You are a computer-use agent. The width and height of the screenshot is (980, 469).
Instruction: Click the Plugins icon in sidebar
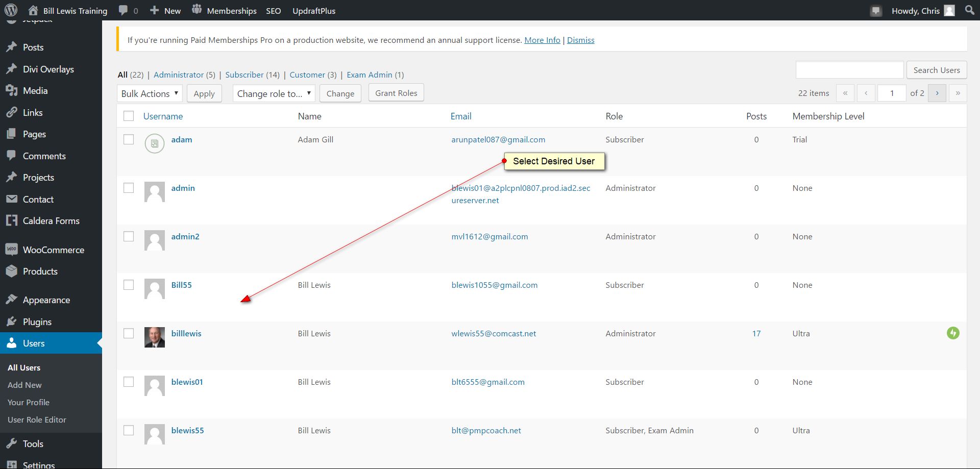pyautogui.click(x=11, y=322)
